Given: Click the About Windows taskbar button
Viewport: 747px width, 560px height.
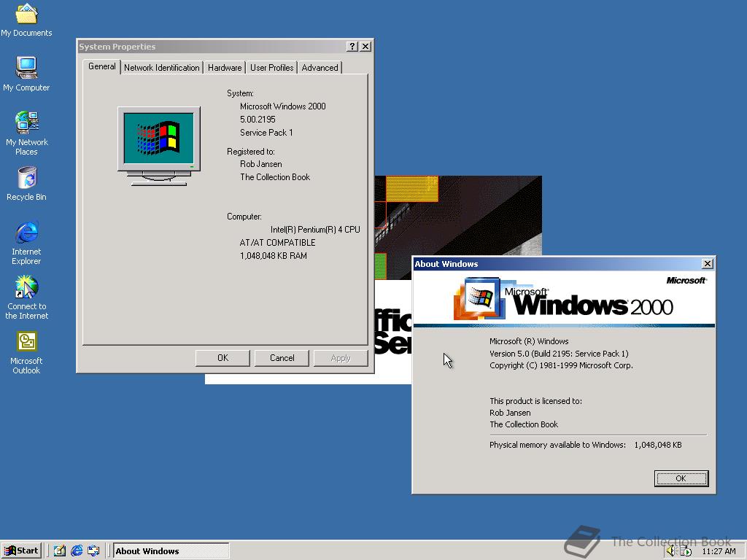Looking at the screenshot, I should 171,551.
